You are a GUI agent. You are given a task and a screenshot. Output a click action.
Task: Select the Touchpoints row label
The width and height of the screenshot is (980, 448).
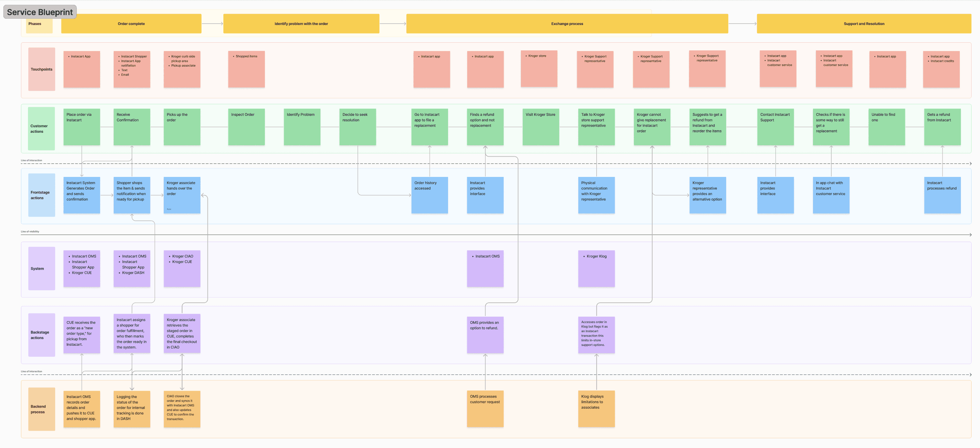point(42,69)
